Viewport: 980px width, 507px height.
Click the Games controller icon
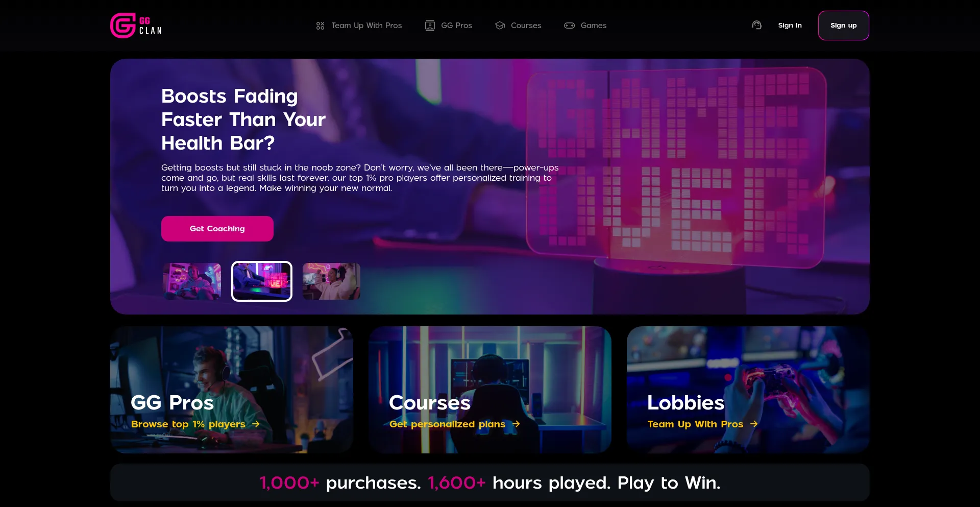(x=569, y=26)
